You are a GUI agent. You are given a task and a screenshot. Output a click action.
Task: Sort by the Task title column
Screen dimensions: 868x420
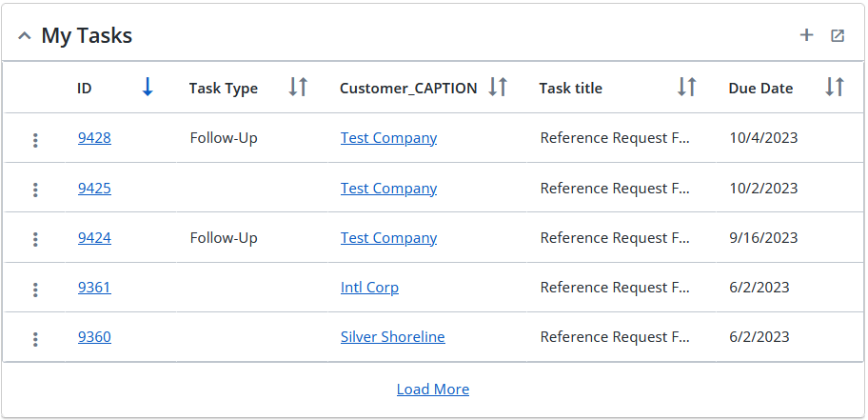(x=687, y=87)
